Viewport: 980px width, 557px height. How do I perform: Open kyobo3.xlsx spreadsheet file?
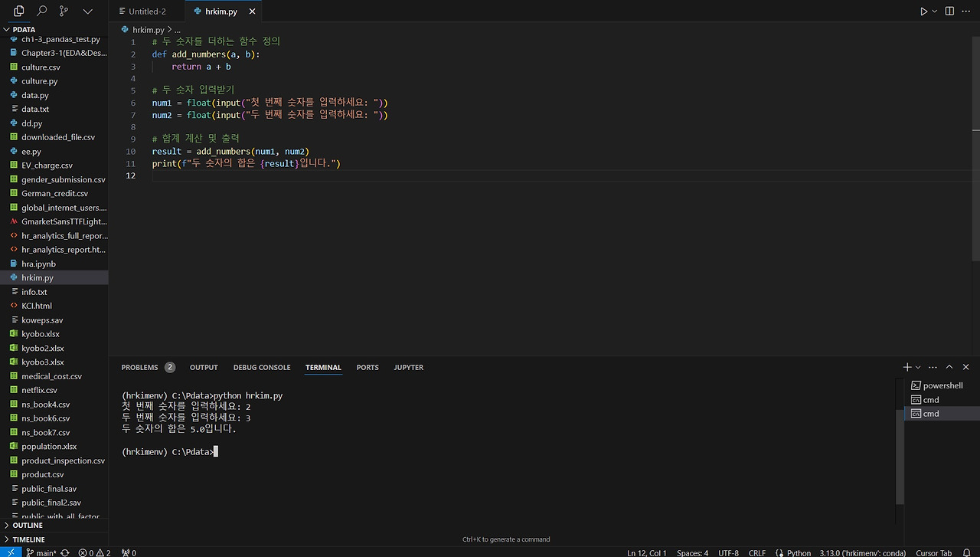point(54,362)
